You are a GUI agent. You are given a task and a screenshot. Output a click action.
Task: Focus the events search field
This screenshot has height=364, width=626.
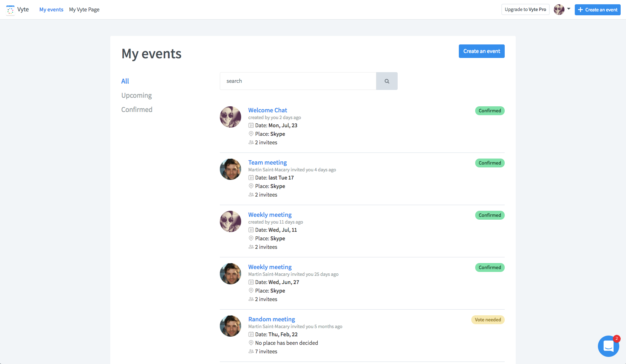tap(298, 81)
